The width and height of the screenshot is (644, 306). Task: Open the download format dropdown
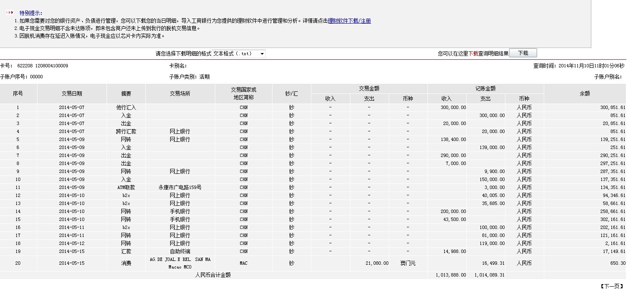239,54
